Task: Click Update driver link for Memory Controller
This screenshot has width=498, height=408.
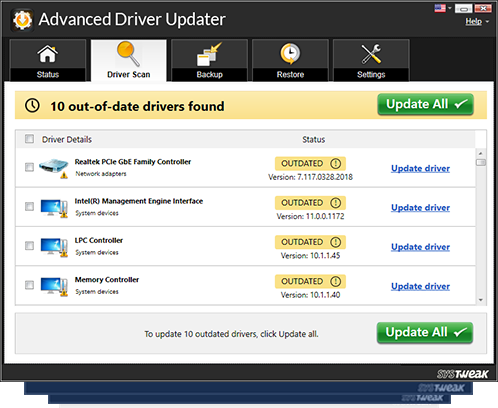Action: (420, 286)
